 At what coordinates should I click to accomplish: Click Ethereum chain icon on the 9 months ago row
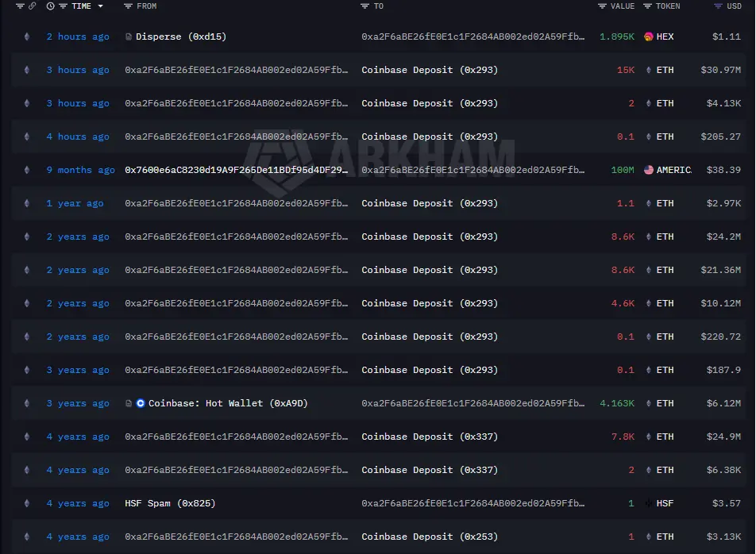tap(27, 170)
